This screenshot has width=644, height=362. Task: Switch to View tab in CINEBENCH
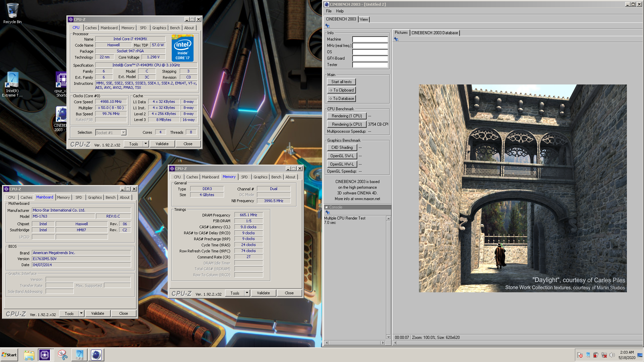364,19
